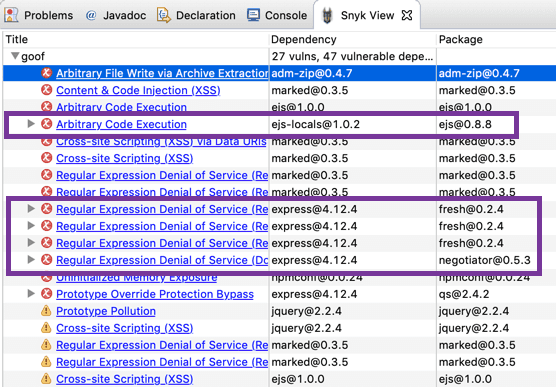Viewport: 556px width, 387px height.
Task: Open Prototype Override Protection Bypass link
Action: (x=155, y=294)
